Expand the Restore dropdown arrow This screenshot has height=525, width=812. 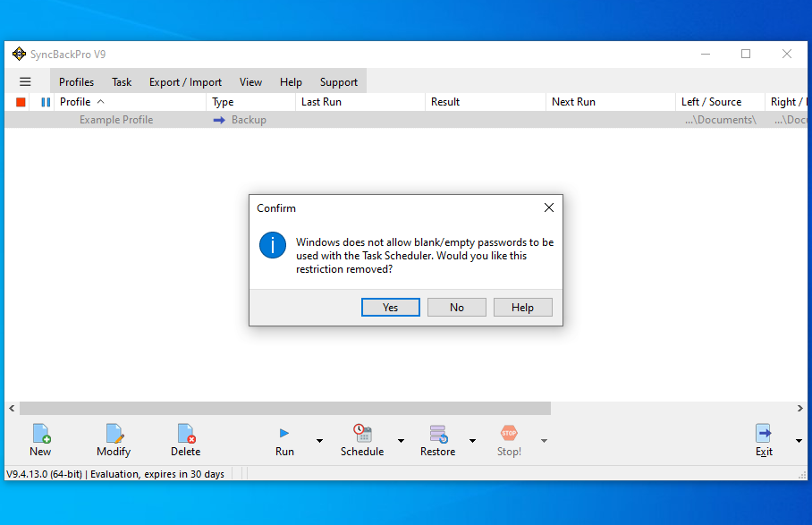click(x=472, y=441)
